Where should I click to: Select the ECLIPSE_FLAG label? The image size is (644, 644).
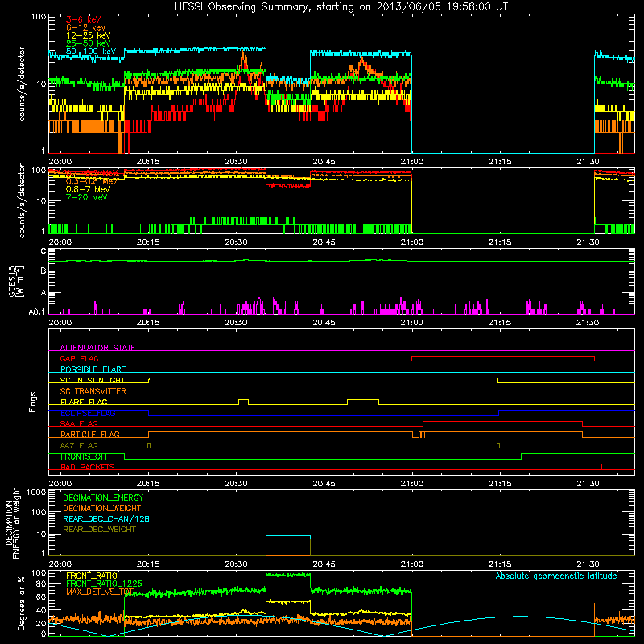88,413
